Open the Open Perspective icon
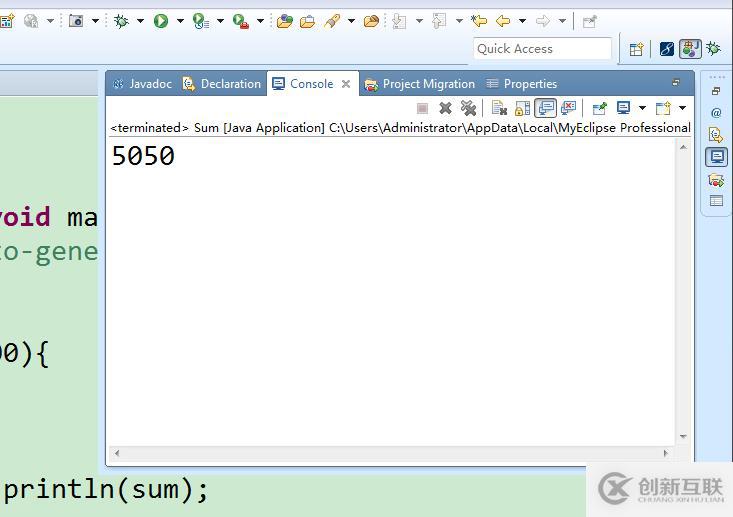The height and width of the screenshot is (517, 733). tap(636, 49)
